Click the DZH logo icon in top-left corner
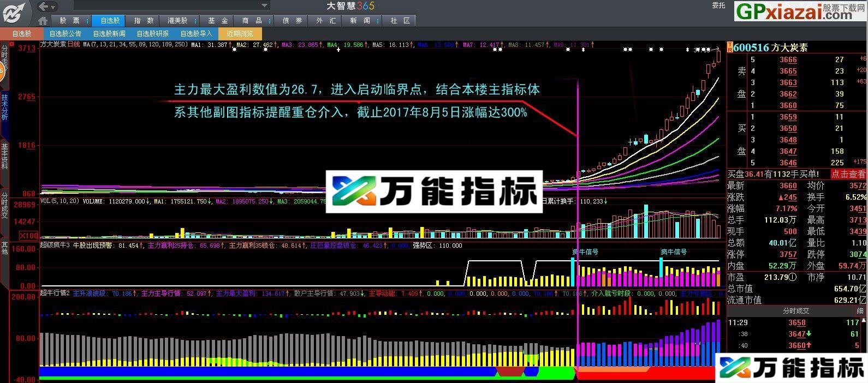 (14, 12)
